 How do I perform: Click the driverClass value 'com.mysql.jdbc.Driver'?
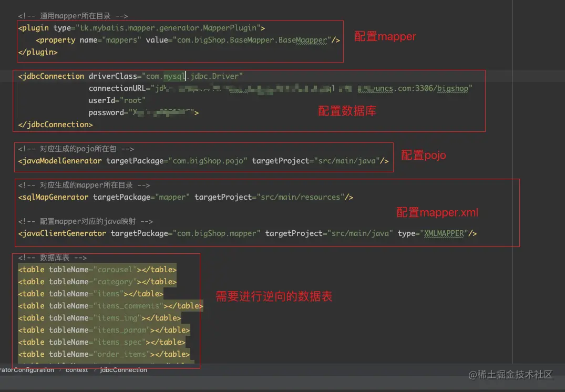click(192, 76)
